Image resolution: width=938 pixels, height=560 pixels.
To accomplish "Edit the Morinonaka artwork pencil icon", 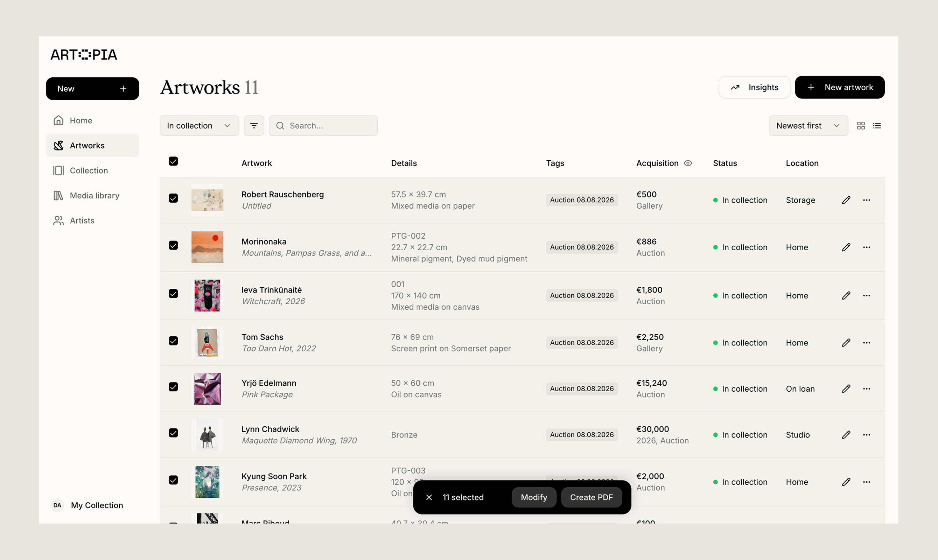I will [x=846, y=247].
